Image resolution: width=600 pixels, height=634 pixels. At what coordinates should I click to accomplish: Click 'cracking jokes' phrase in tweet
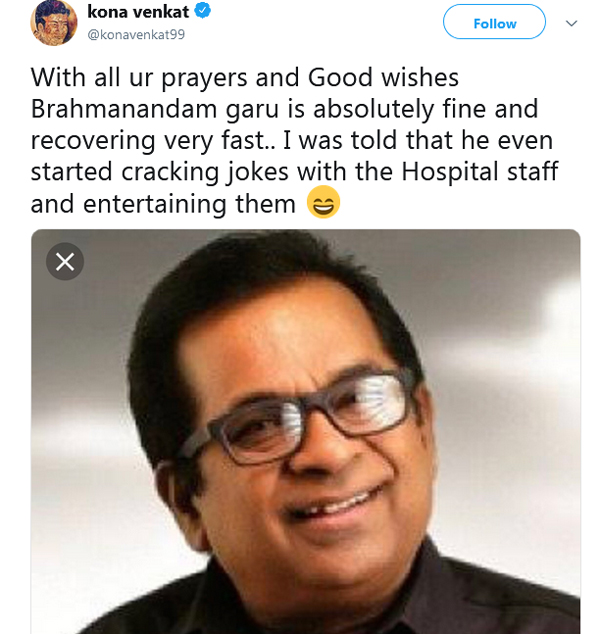(x=213, y=171)
